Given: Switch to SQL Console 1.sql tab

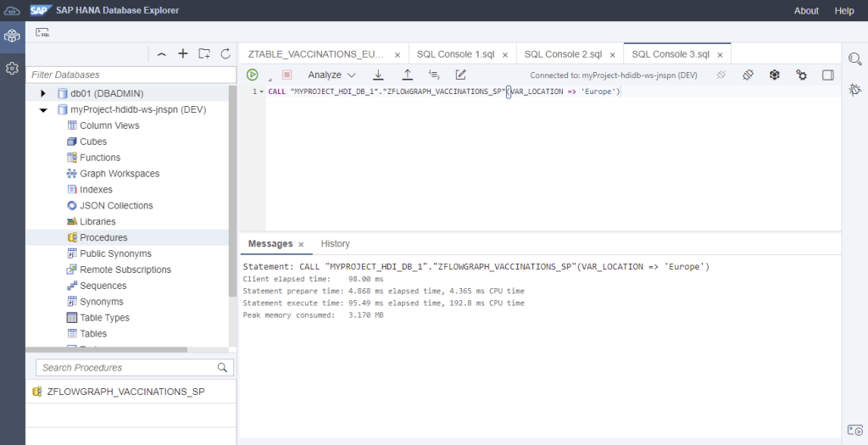Looking at the screenshot, I should tap(455, 54).
